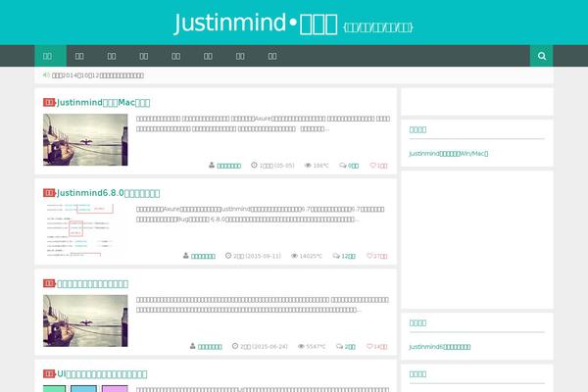Image resolution: width=588 pixels, height=392 pixels.
Task: Click the author icon on the Justinmind Mac post
Action: pos(212,165)
